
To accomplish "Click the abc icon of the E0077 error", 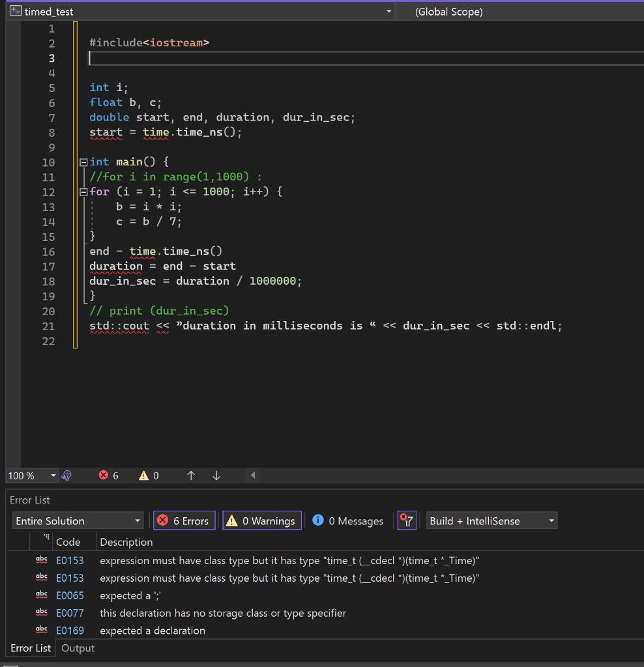I will click(42, 612).
